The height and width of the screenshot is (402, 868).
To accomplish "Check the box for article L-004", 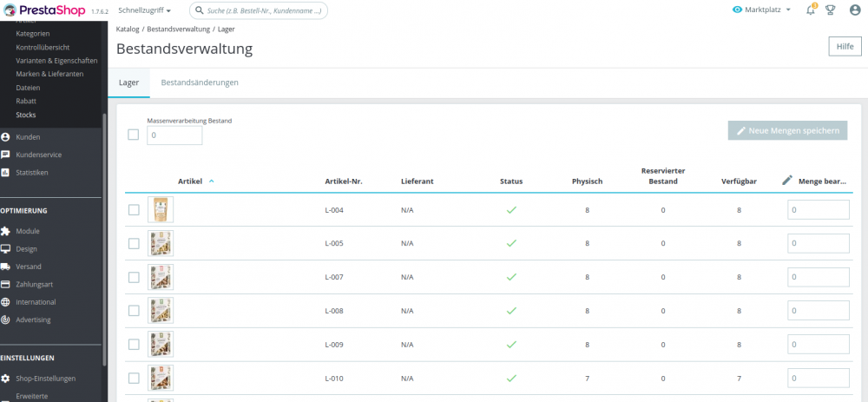I will click(134, 209).
